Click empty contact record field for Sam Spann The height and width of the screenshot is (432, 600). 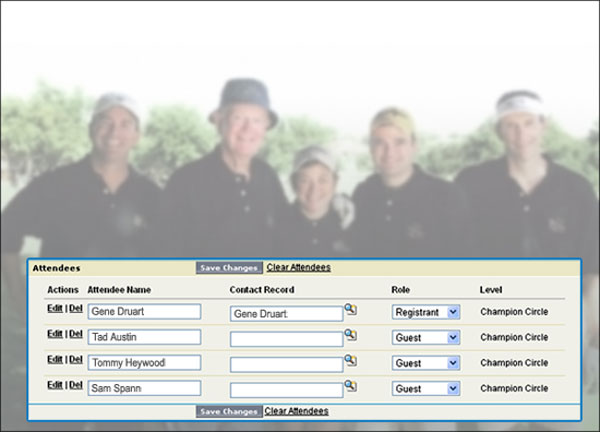point(286,388)
